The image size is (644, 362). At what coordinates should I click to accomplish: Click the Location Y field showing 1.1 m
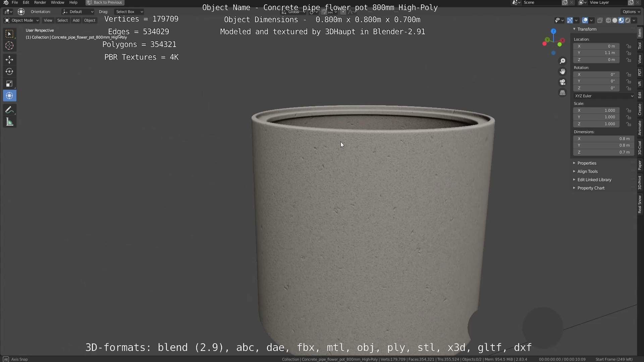click(x=596, y=53)
